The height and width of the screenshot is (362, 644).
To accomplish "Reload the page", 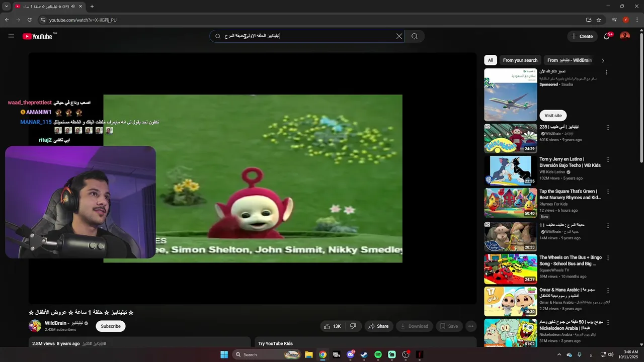I will [x=30, y=20].
